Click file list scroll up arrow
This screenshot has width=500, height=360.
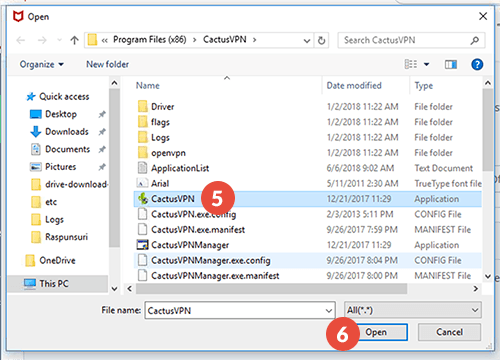[x=488, y=83]
